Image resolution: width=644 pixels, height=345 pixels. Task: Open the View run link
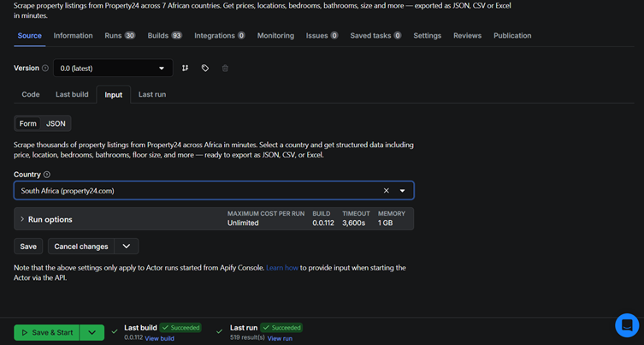click(280, 338)
